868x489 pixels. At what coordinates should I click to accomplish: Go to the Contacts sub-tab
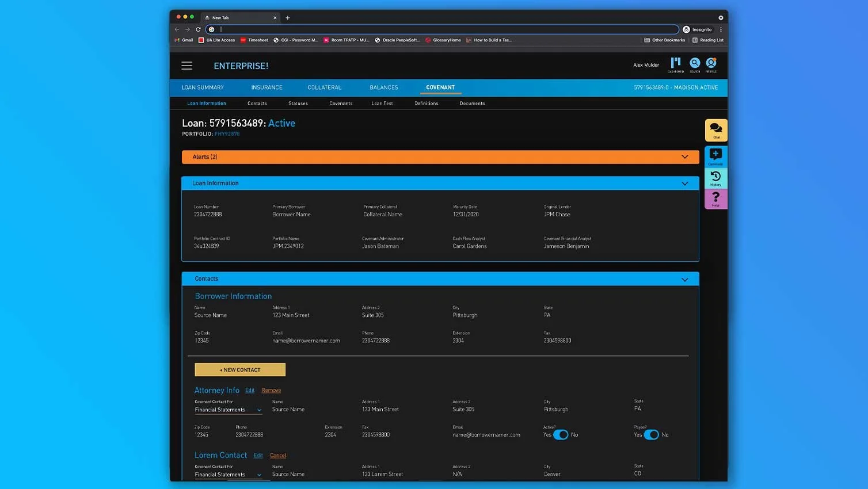click(x=257, y=104)
